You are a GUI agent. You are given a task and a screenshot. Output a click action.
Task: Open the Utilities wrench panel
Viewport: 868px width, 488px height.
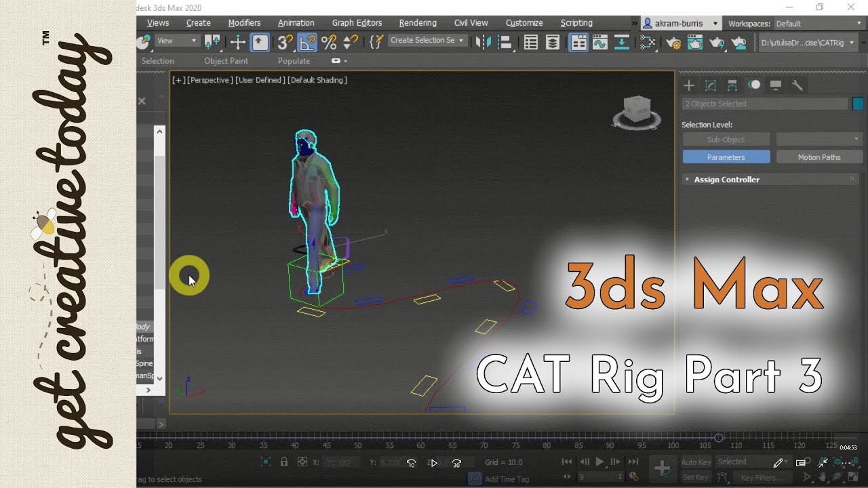(x=797, y=85)
